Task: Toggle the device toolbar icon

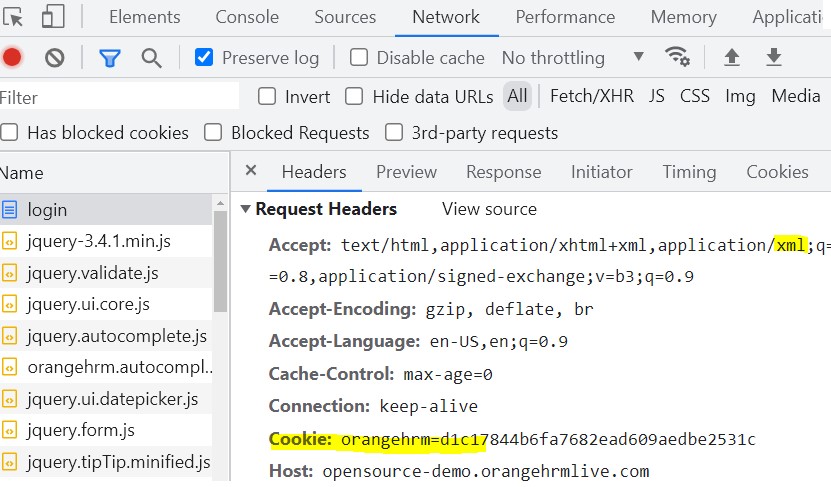Action: (x=53, y=17)
